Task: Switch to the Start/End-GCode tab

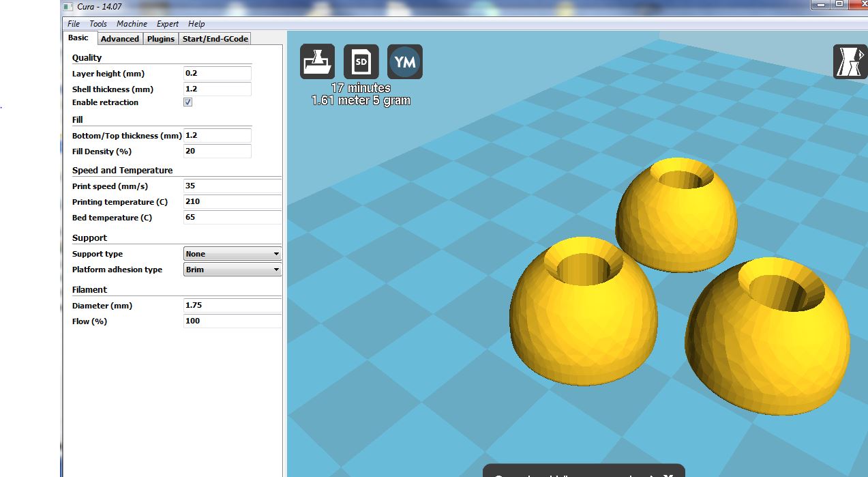Action: (215, 39)
